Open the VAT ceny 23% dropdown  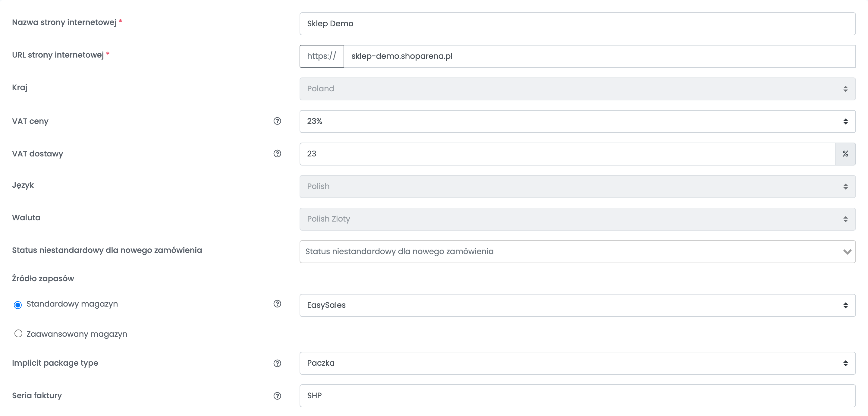point(577,121)
